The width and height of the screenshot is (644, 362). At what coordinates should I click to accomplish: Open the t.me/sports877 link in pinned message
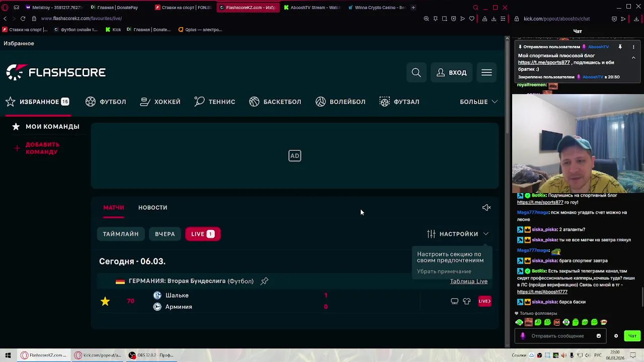tap(544, 62)
